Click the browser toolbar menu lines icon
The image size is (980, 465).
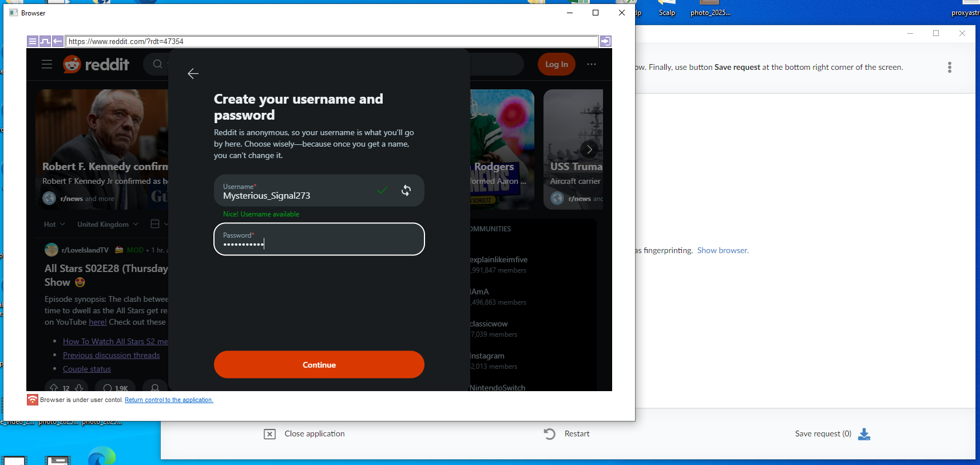[33, 41]
